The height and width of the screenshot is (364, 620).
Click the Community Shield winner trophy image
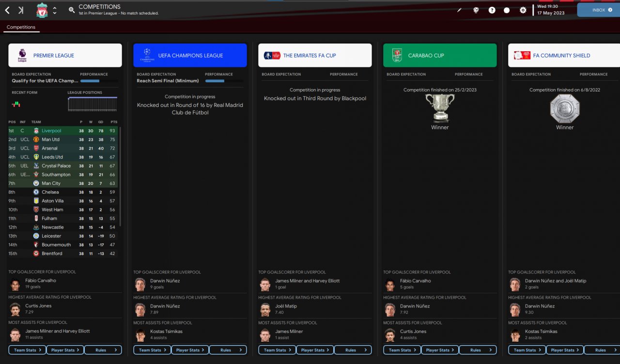(x=565, y=108)
